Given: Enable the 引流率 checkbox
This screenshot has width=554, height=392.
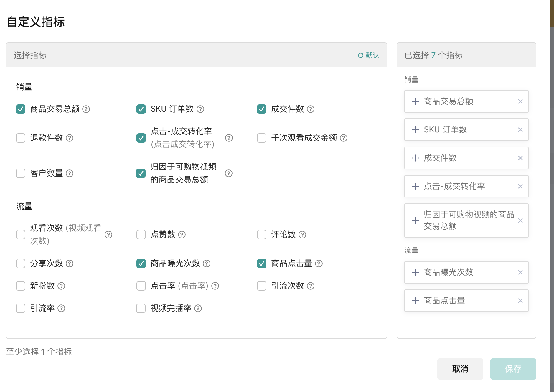Looking at the screenshot, I should point(21,308).
